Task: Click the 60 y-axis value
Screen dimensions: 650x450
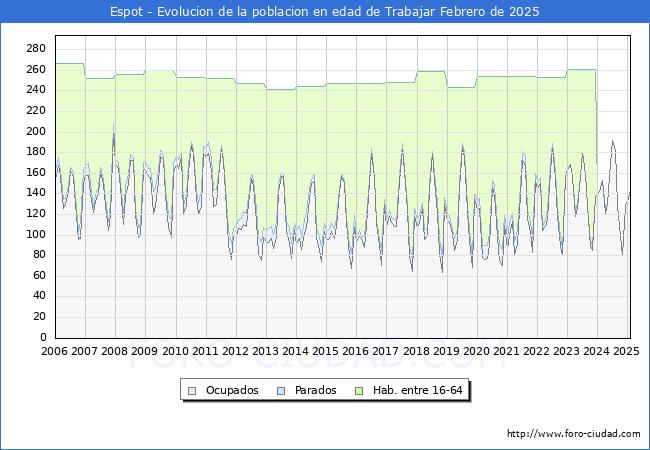Action: [x=39, y=276]
